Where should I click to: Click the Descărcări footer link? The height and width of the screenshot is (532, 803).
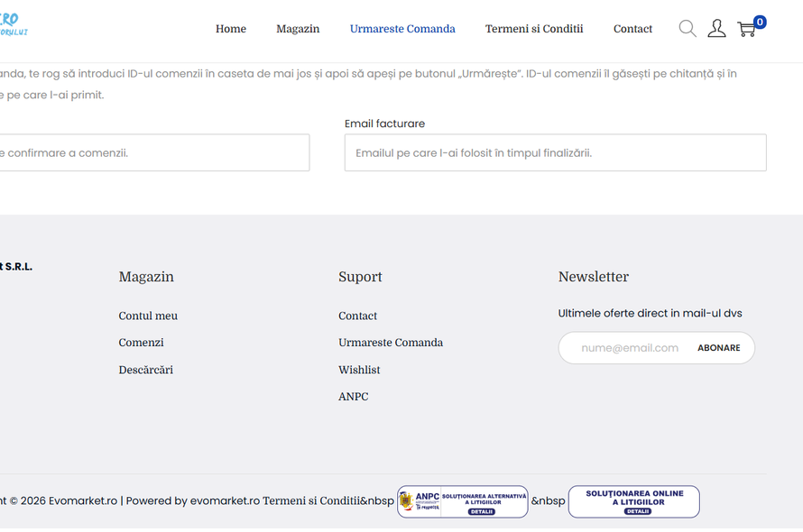coord(145,370)
